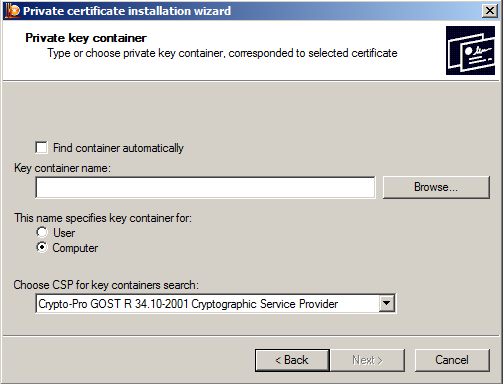The height and width of the screenshot is (384, 503).
Task: Focus the Key container name text field
Action: click(205, 188)
